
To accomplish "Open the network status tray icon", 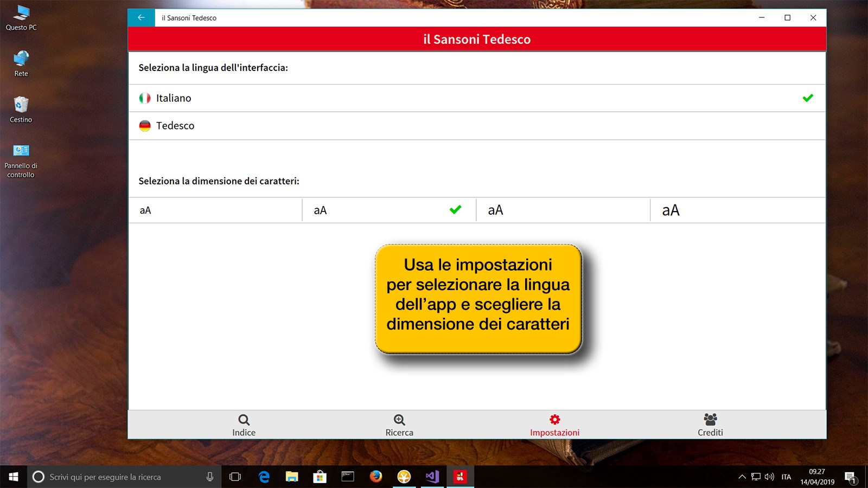I will [x=756, y=477].
